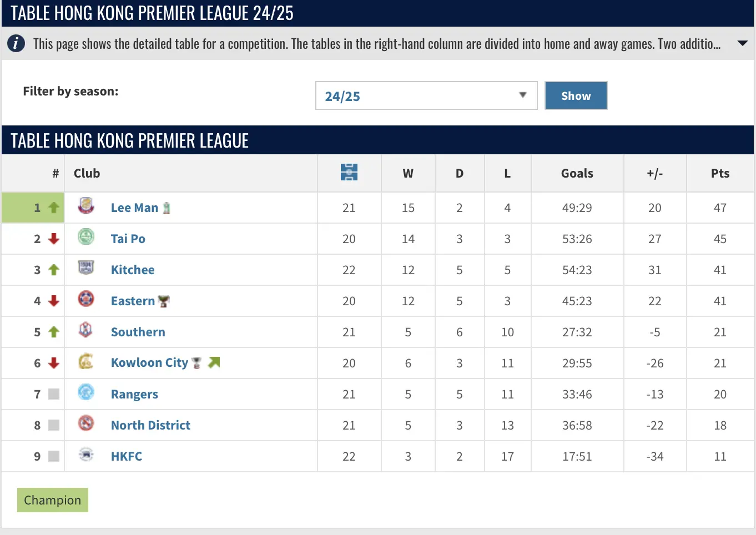Click the HKFC club crest
Viewport: 756px width, 535px height.
click(x=86, y=455)
